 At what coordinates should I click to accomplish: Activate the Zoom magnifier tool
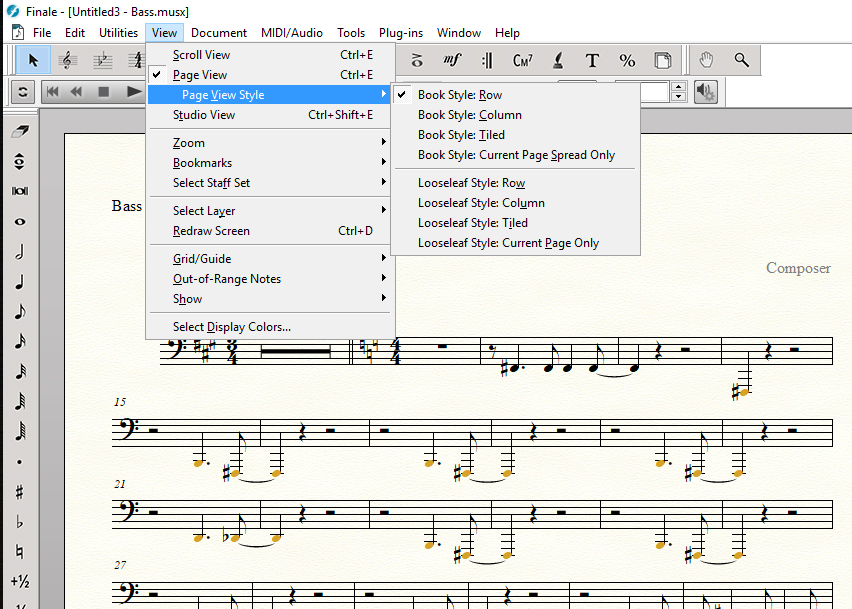pyautogui.click(x=741, y=60)
